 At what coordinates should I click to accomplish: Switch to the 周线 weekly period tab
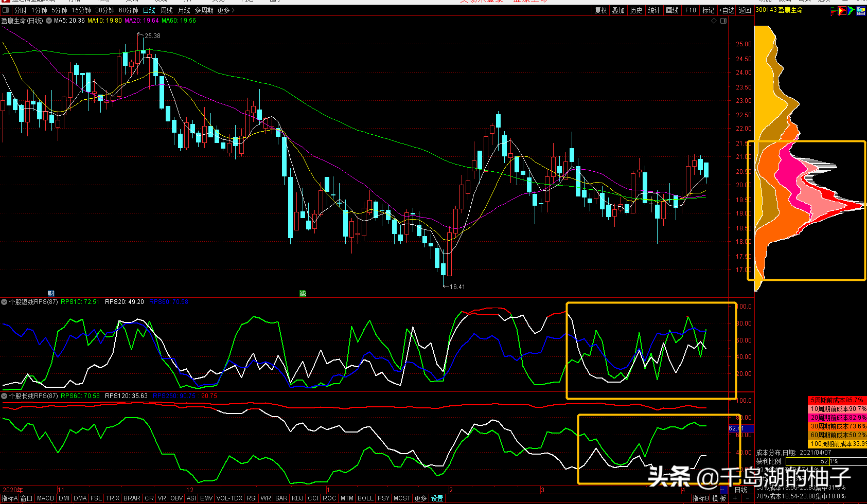[x=167, y=10]
